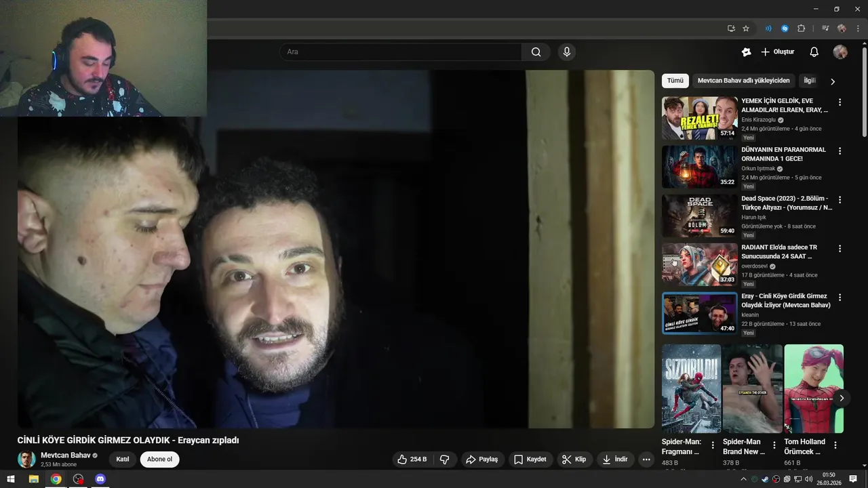Open Dead Space 2.Bölüm video thumbnail
868x488 pixels.
click(700, 216)
